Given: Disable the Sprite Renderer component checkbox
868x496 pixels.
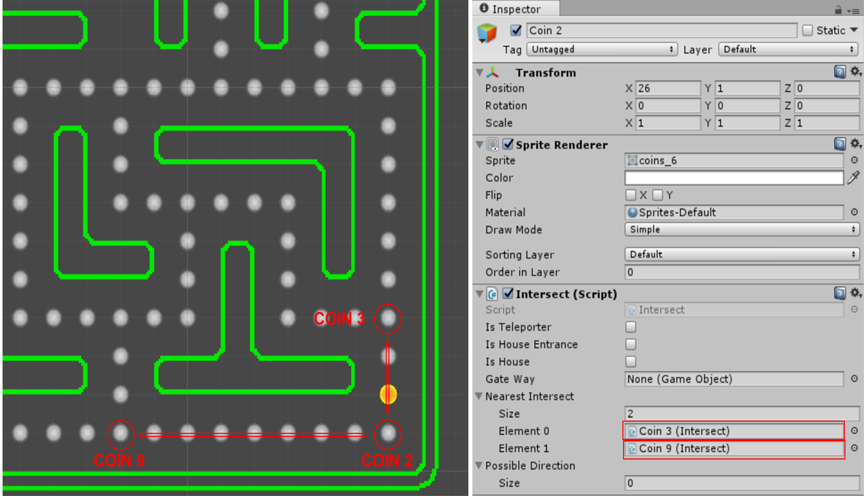Looking at the screenshot, I should coord(508,144).
